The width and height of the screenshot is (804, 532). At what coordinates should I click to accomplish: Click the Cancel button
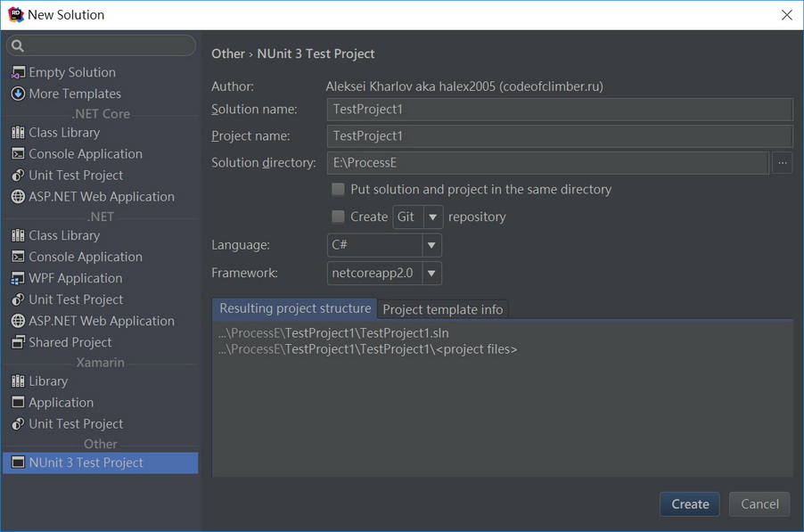[x=759, y=503]
